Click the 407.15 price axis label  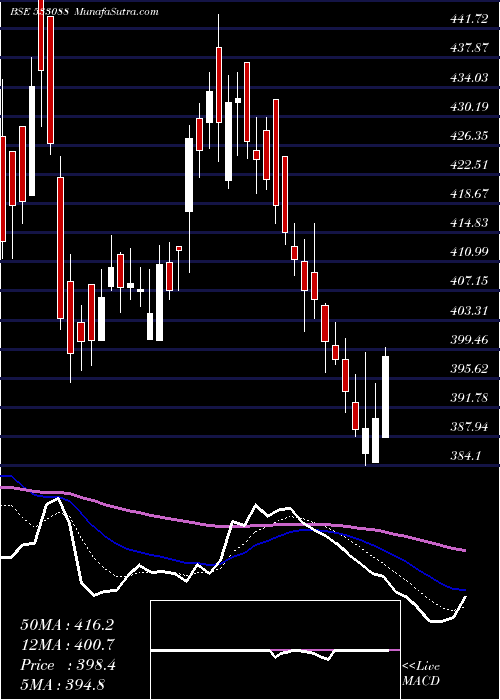pyautogui.click(x=469, y=281)
